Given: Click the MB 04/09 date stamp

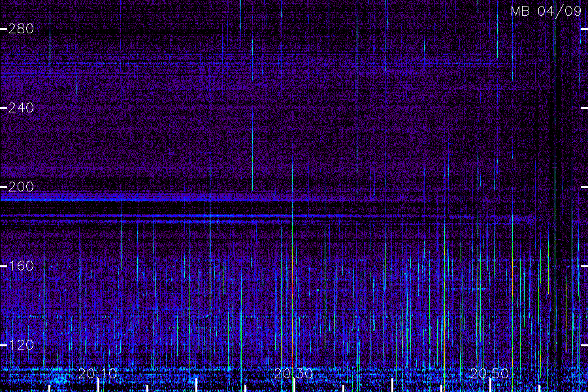Looking at the screenshot, I should click(x=546, y=11).
